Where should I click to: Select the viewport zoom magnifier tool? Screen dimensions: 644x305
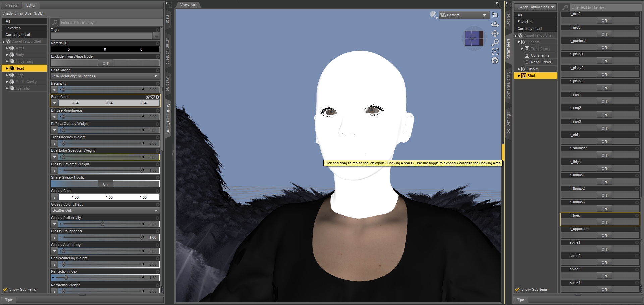click(x=495, y=42)
